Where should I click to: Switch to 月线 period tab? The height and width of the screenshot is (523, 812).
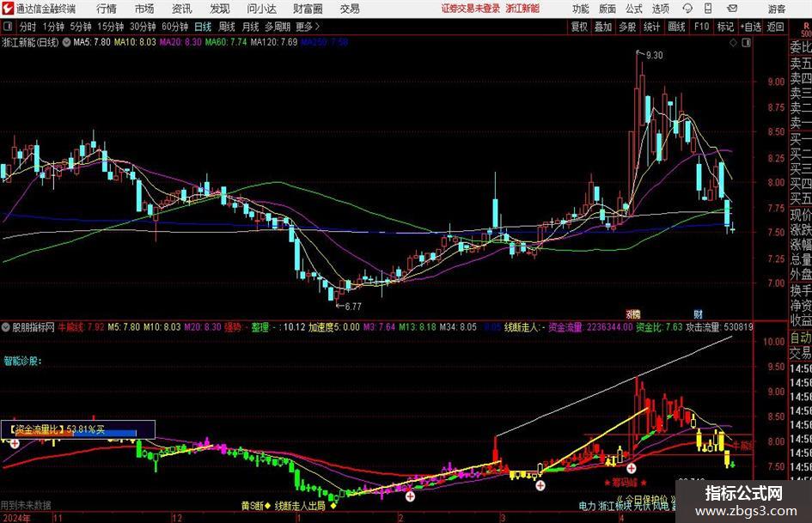250,27
